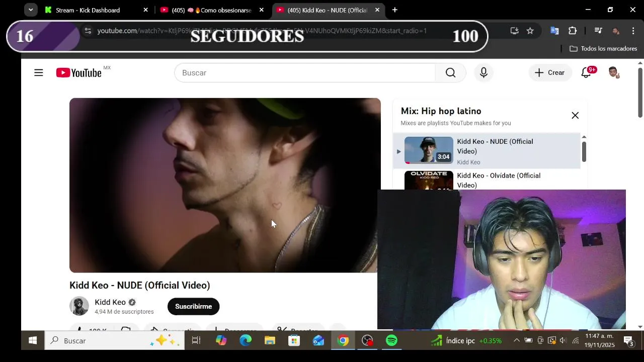Open the Índice ipc widget

coord(466,341)
